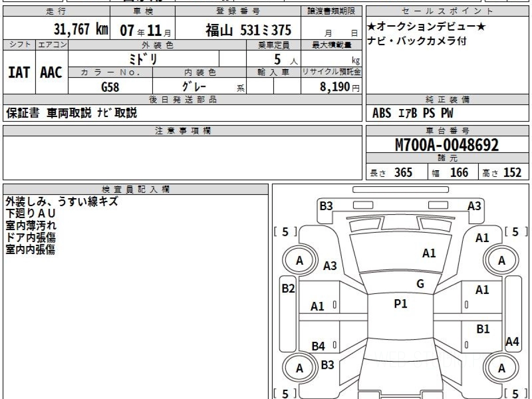Click the 後日発送部品 header

tap(183, 100)
